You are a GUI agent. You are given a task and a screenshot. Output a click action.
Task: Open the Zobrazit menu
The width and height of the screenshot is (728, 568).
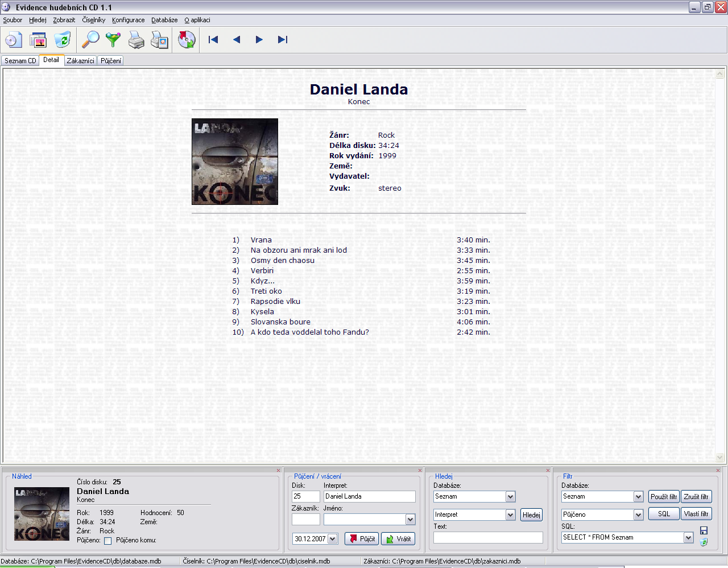(x=64, y=20)
